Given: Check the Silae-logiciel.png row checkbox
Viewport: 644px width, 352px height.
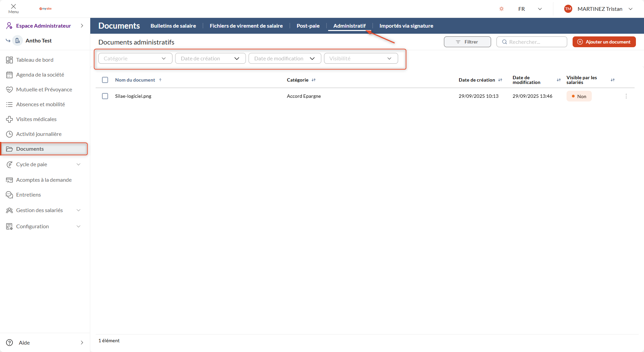Looking at the screenshot, I should pyautogui.click(x=105, y=96).
